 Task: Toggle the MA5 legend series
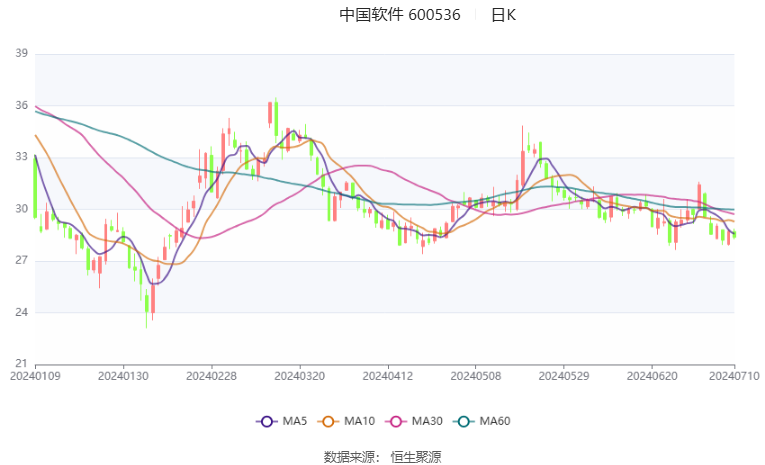[x=282, y=421]
